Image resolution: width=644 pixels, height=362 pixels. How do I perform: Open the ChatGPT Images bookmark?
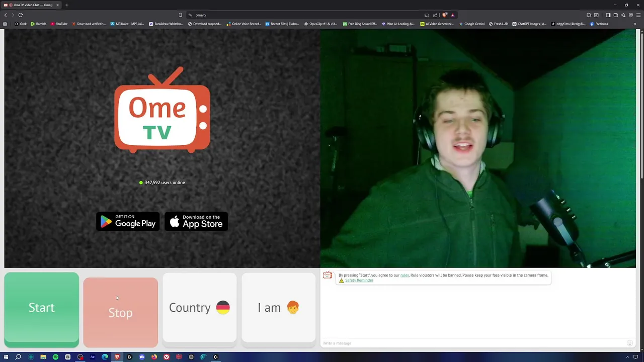[x=529, y=24]
